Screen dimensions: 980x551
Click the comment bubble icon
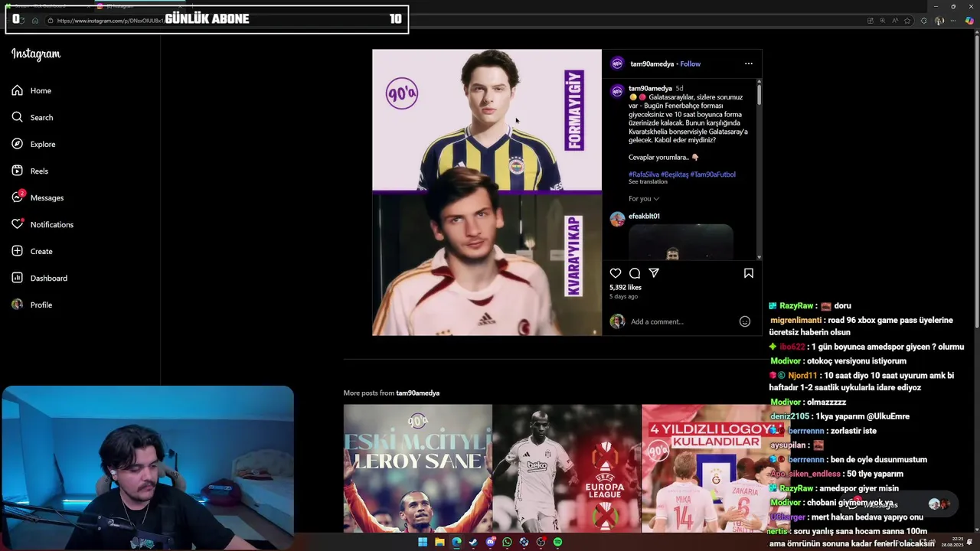coord(635,273)
